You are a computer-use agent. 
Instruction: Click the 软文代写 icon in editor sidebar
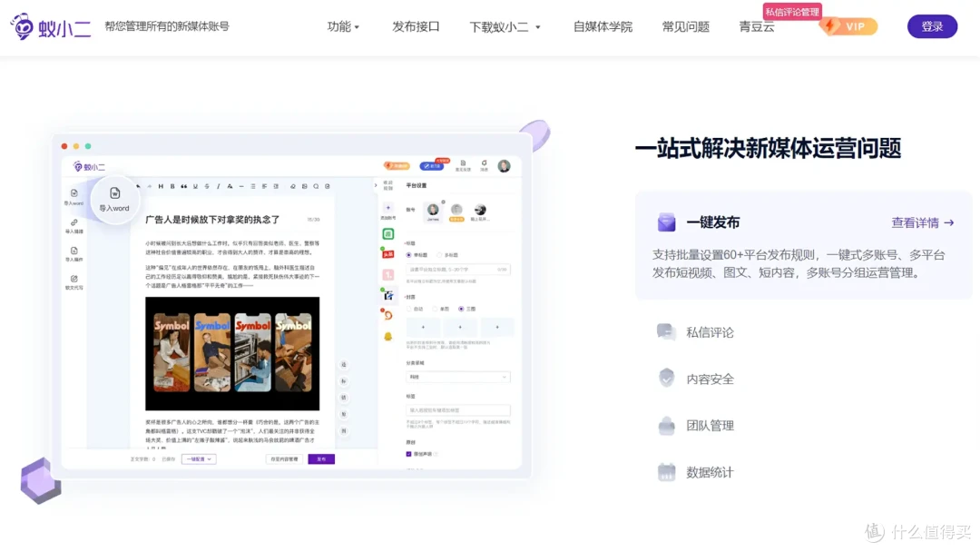pyautogui.click(x=73, y=279)
